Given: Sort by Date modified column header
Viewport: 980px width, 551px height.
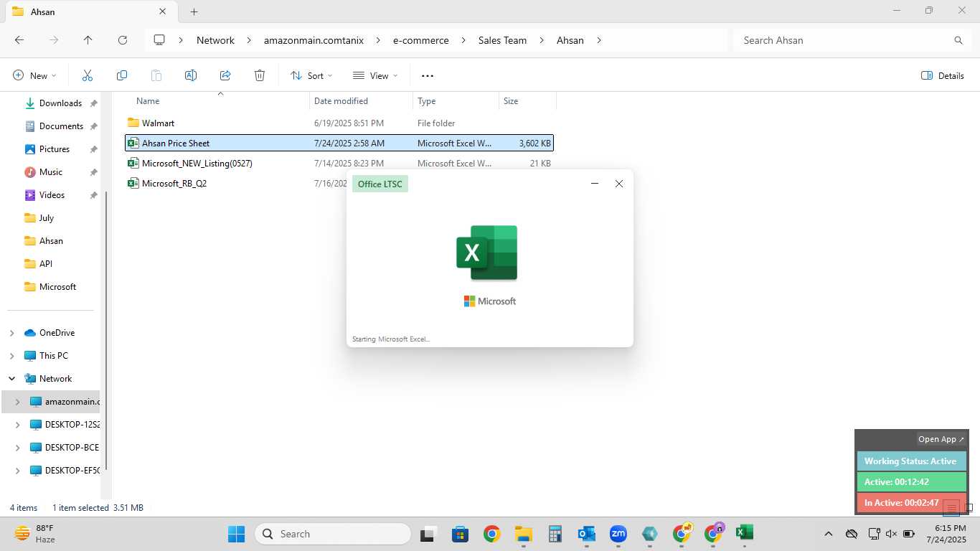Looking at the screenshot, I should pyautogui.click(x=341, y=101).
